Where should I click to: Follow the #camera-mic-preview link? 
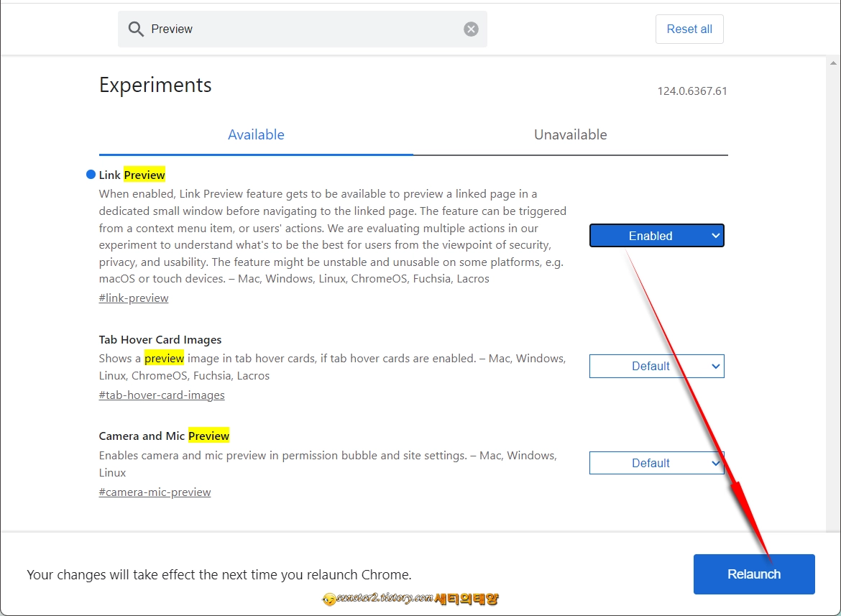point(155,492)
